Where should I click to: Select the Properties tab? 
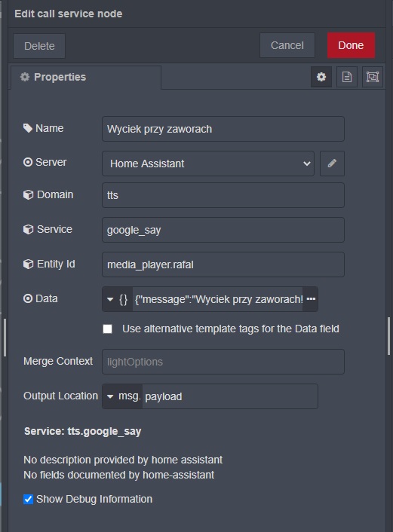86,78
